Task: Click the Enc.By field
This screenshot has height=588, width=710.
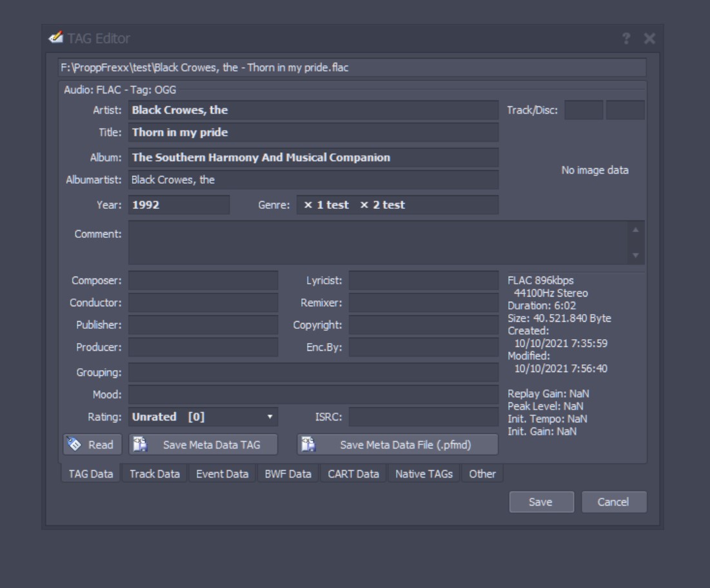Action: (x=424, y=347)
